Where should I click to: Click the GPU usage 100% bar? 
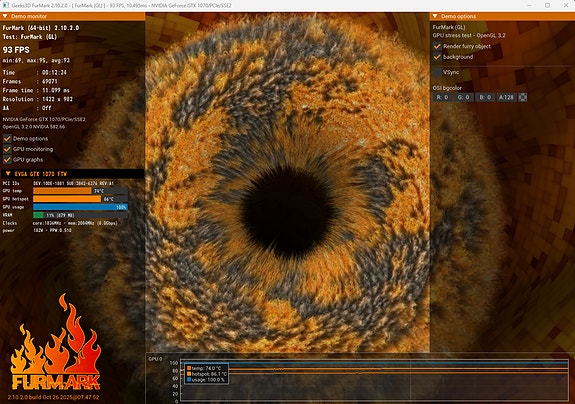pyautogui.click(x=80, y=207)
